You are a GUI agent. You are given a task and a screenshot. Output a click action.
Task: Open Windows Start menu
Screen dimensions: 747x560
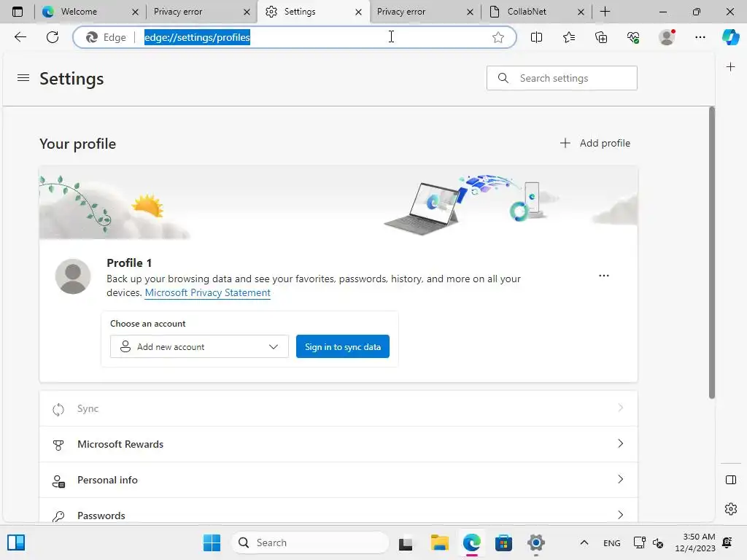tap(212, 542)
